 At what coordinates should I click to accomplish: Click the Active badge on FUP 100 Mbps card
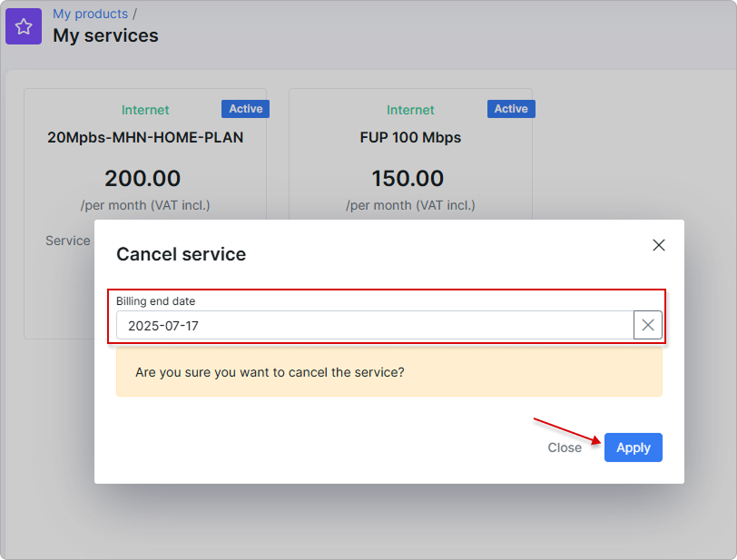pos(510,109)
